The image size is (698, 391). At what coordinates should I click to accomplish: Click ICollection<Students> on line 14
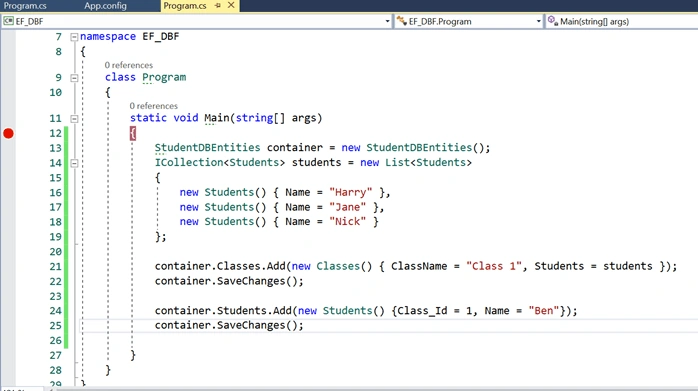pos(220,163)
